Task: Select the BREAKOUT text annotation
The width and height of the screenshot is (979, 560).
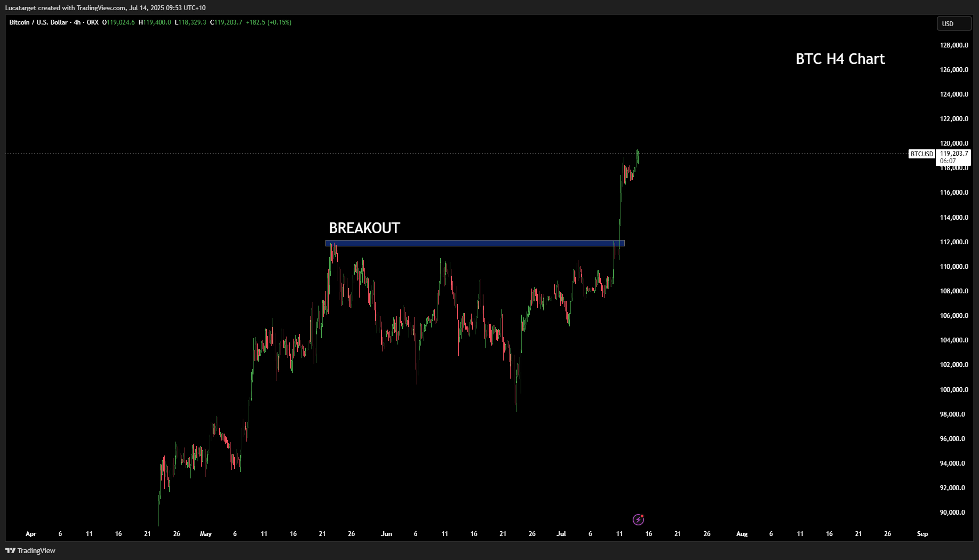Action: coord(364,228)
